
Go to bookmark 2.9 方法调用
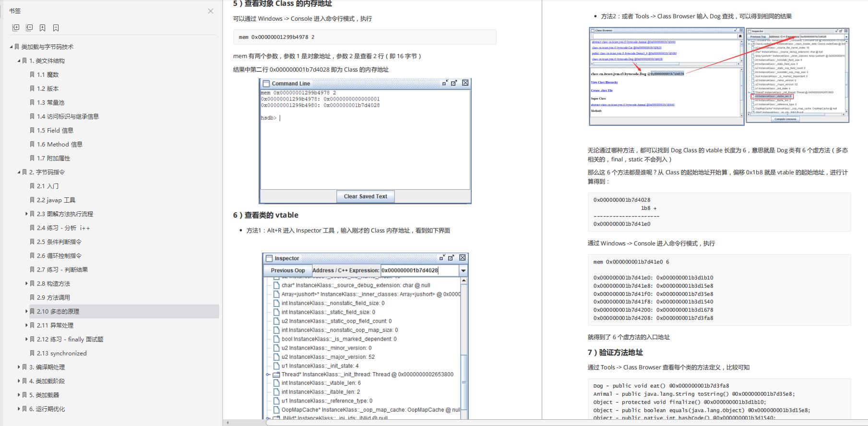pyautogui.click(x=53, y=298)
